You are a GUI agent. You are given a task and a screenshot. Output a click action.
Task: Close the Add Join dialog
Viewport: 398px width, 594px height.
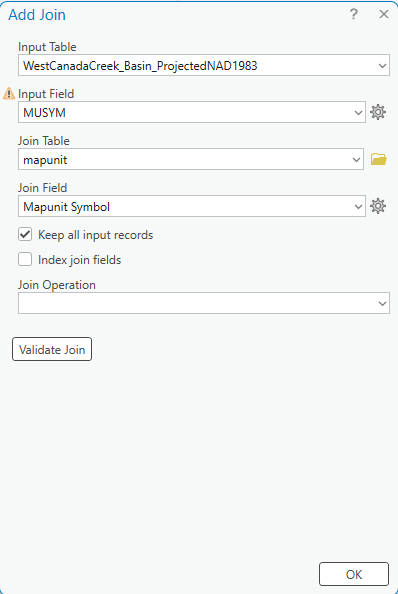(384, 14)
